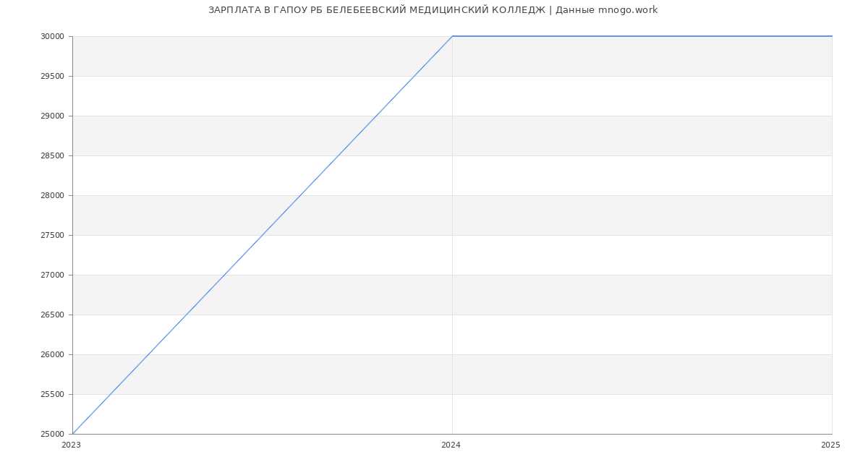
Task: Click the 30000 y-axis label
Action: point(52,37)
